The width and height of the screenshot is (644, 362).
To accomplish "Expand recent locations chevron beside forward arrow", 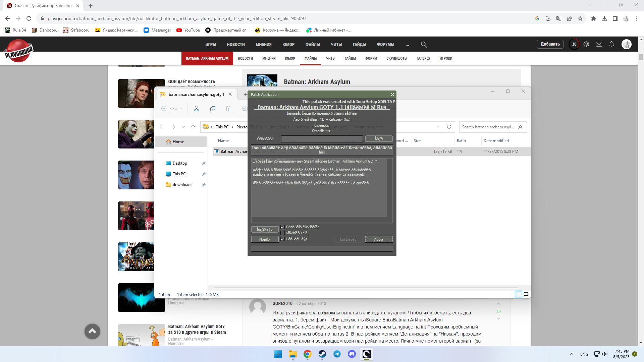I will point(183,127).
